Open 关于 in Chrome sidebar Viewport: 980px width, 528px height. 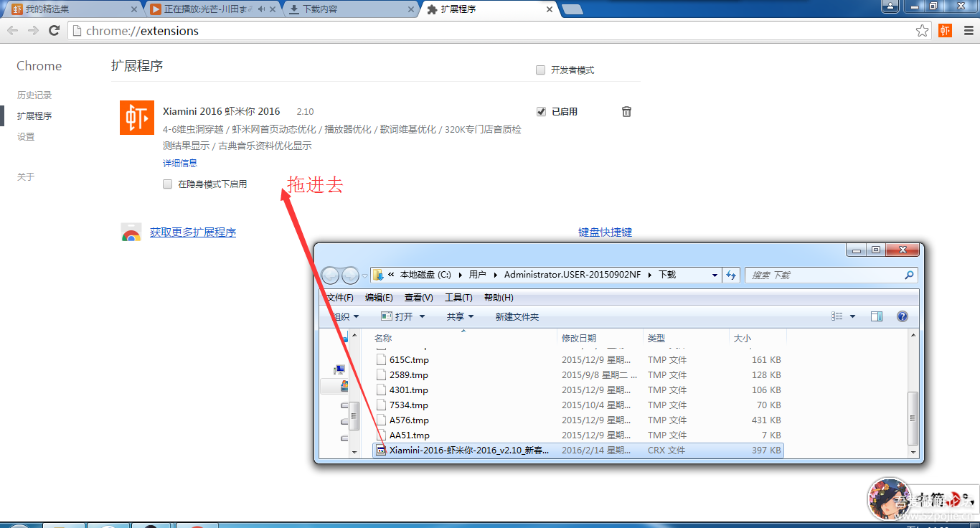tap(26, 176)
